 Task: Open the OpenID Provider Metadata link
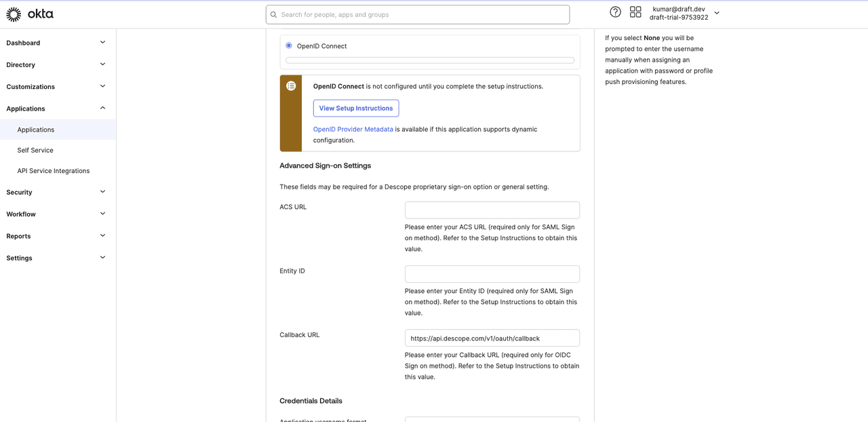353,129
